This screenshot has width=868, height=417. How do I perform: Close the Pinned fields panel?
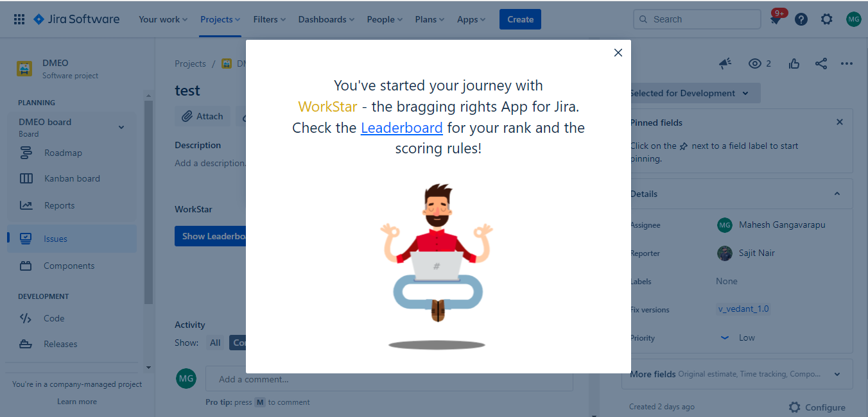840,122
